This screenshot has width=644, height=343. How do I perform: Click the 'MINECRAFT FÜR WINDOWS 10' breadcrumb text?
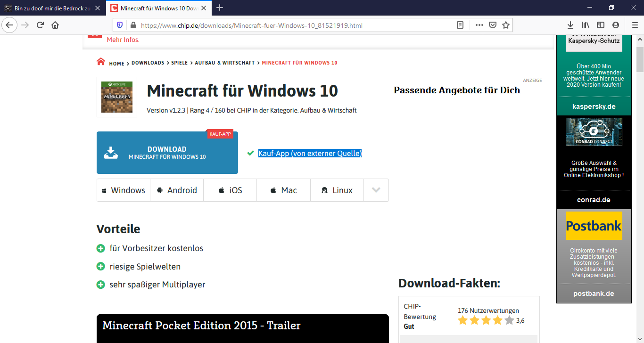[300, 63]
